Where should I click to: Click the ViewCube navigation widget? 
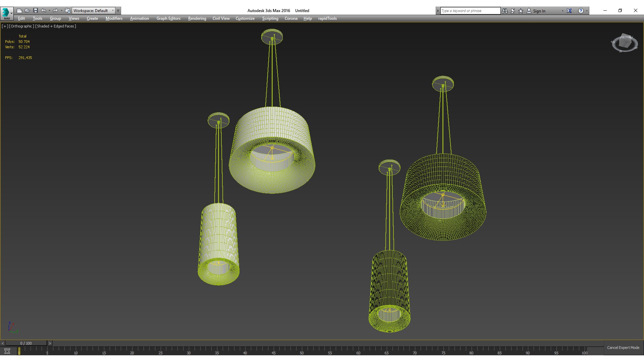pyautogui.click(x=624, y=43)
